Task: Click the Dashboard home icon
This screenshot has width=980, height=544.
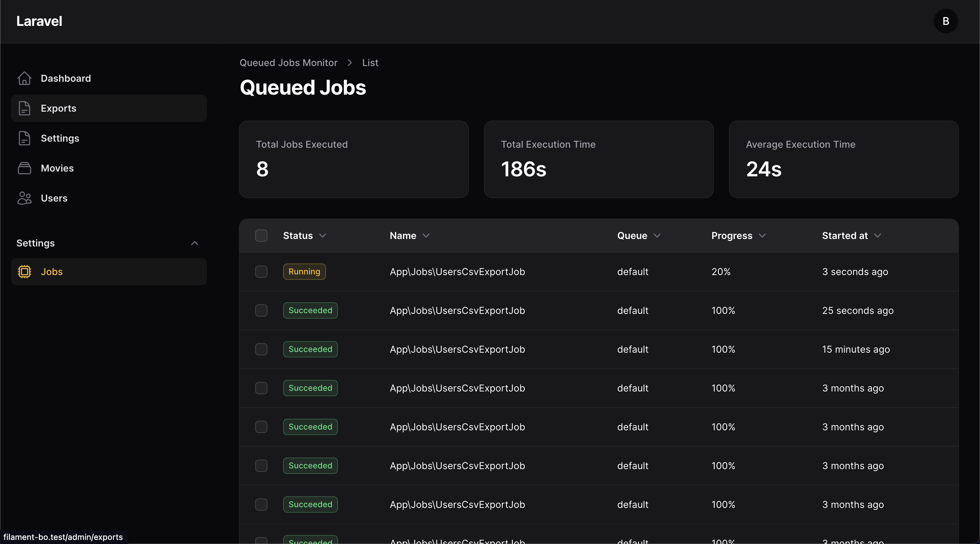Action: point(24,78)
